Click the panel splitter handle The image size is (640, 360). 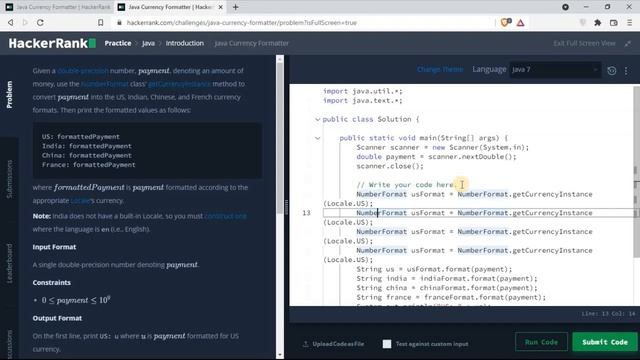coord(286,207)
